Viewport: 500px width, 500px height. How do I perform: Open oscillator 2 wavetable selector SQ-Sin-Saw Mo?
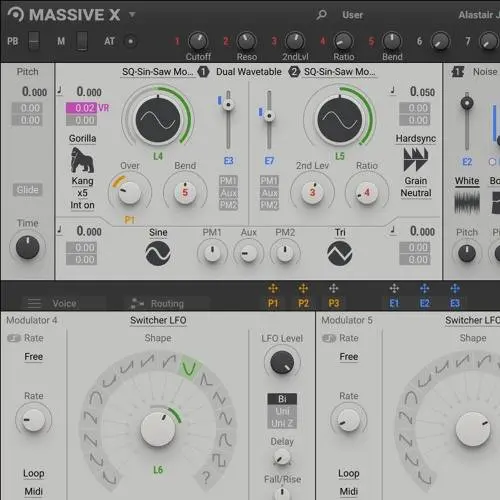[x=340, y=72]
